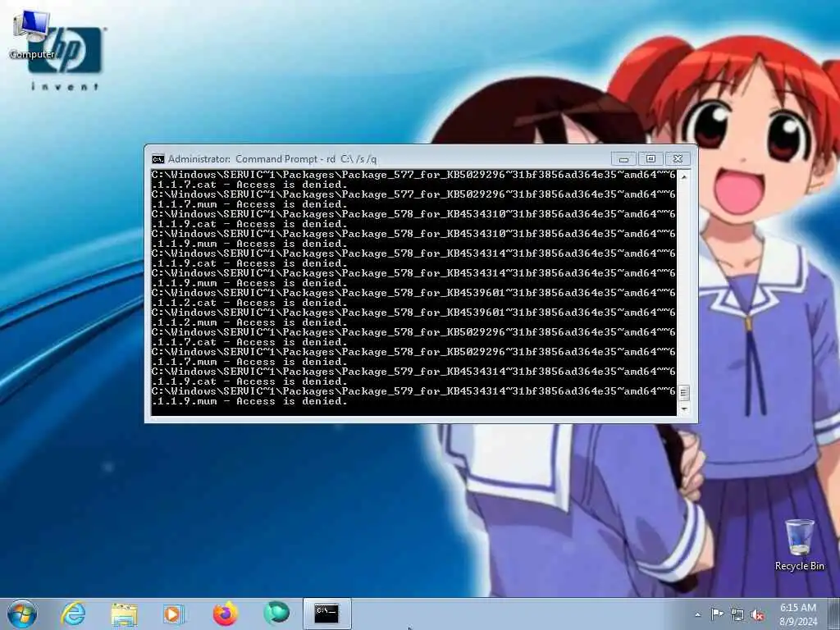Image resolution: width=840 pixels, height=630 pixels.
Task: Click the Command Prompt scrollbar down arrow
Action: [x=683, y=409]
